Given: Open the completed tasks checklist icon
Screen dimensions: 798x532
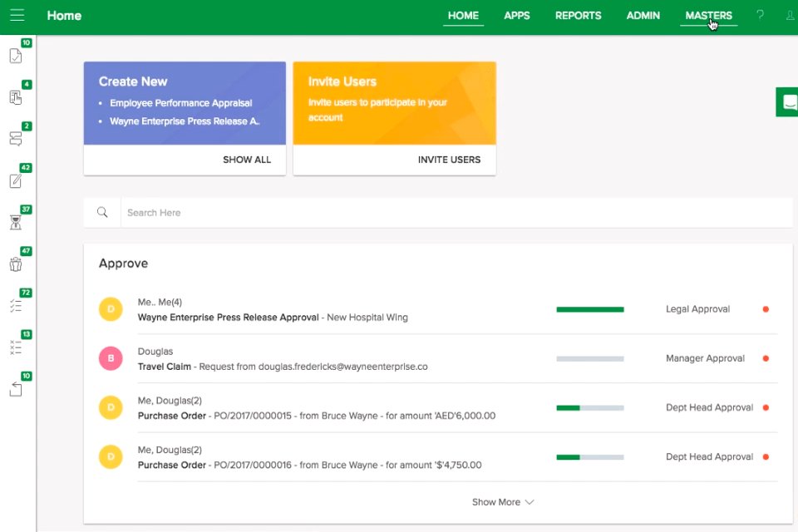Looking at the screenshot, I should coord(15,305).
